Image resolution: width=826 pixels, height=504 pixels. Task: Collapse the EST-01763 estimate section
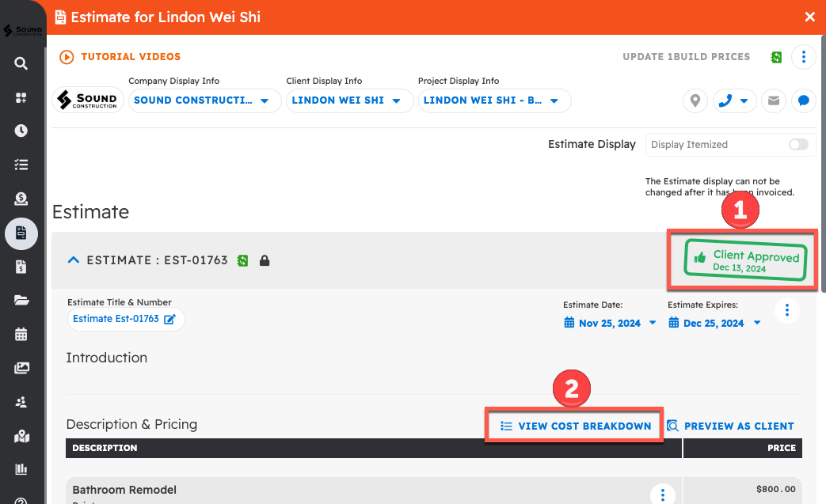pos(73,260)
